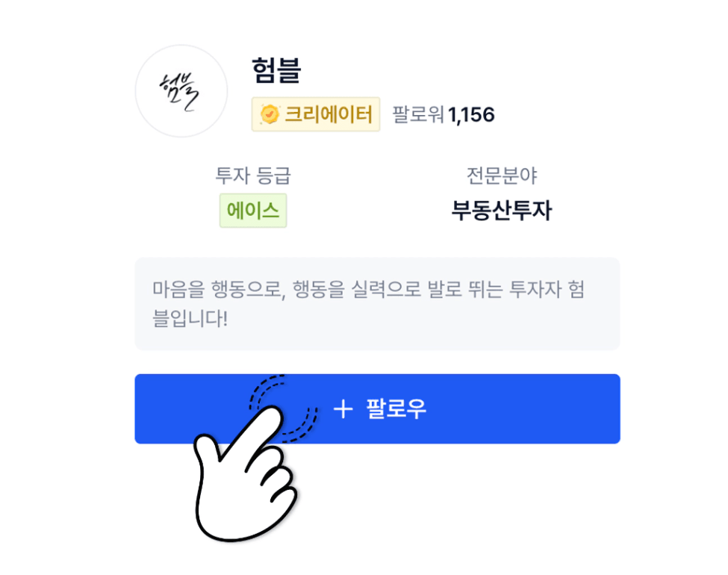
Task: Select the 부동산투자 specialty text
Action: coord(501,211)
